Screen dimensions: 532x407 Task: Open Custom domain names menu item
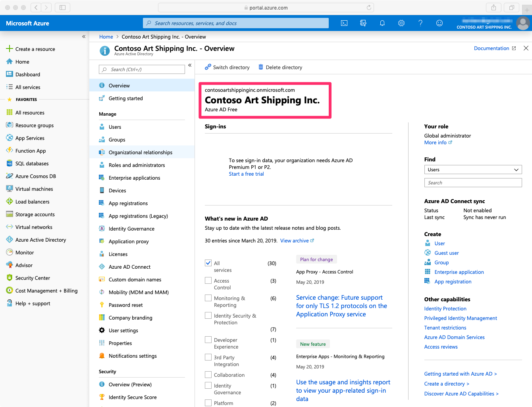tap(142, 279)
